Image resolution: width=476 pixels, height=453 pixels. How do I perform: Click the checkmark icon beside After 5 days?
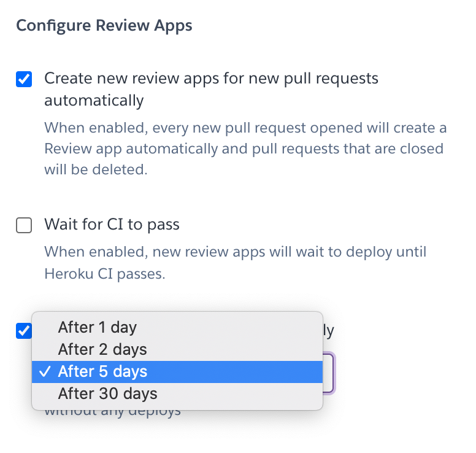(44, 371)
